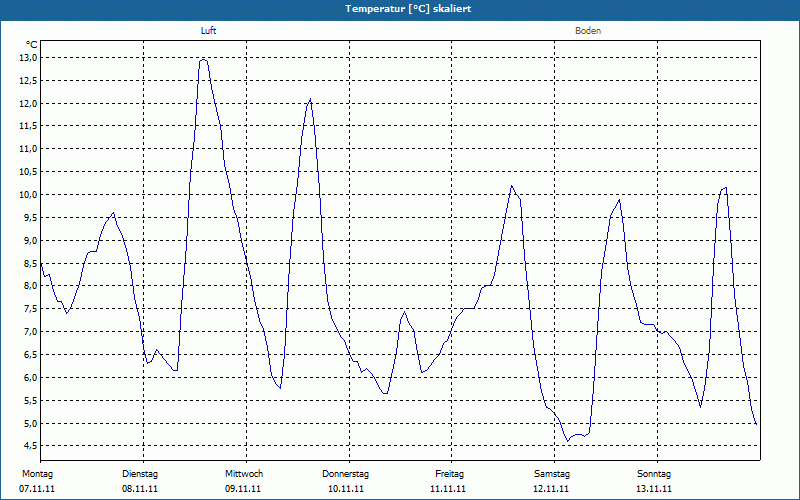
Task: Click the 13,0 axis value
Action: click(x=29, y=58)
